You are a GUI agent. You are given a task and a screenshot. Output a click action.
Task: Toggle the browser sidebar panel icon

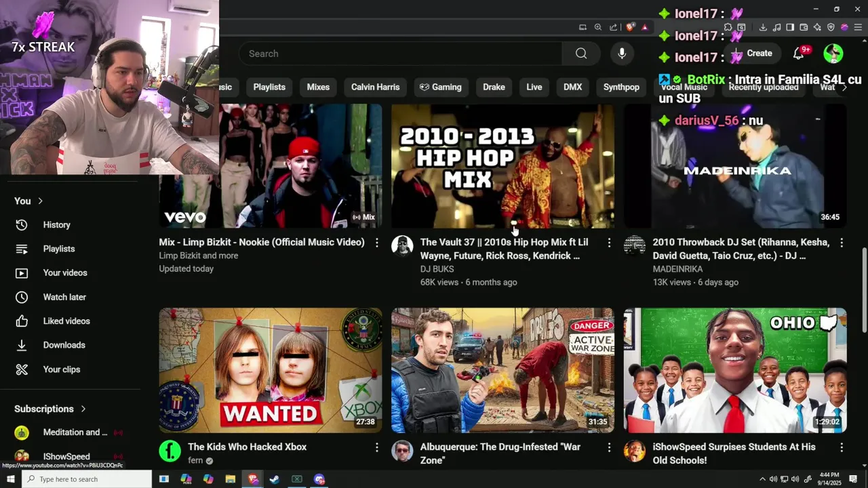(x=790, y=27)
